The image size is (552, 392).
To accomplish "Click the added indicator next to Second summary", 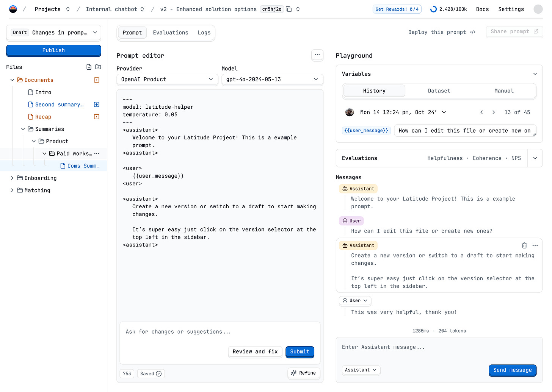I will (x=97, y=105).
